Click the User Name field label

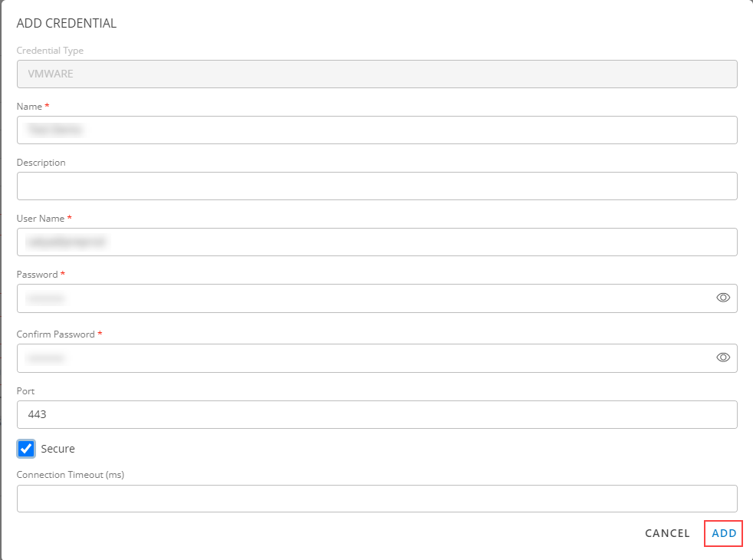41,219
